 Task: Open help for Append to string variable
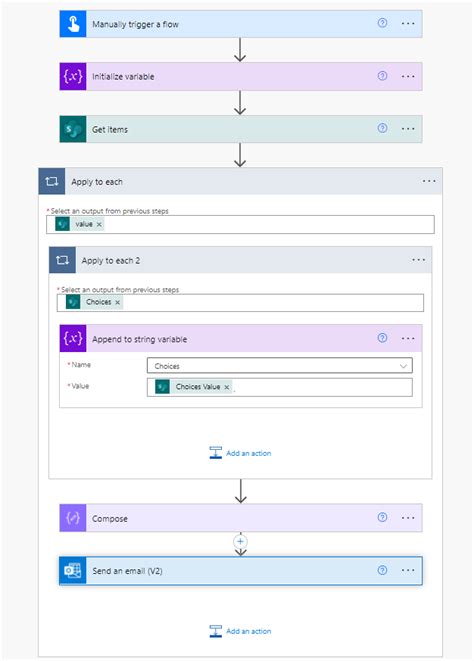coord(382,338)
